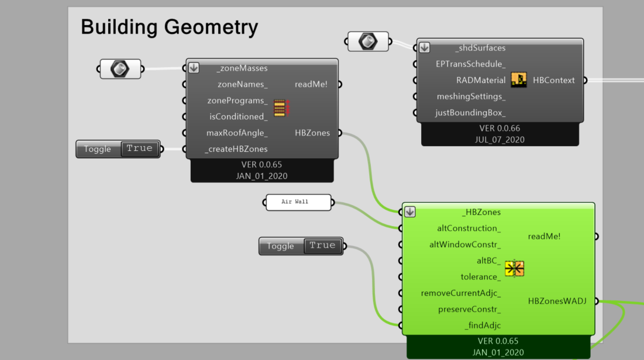
Task: Click the VER 0.0.66 JUL_07_2020 version label
Action: point(500,134)
